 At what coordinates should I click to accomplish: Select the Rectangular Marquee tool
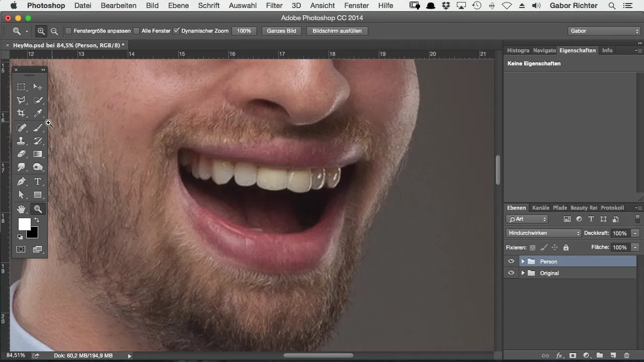pos(21,87)
